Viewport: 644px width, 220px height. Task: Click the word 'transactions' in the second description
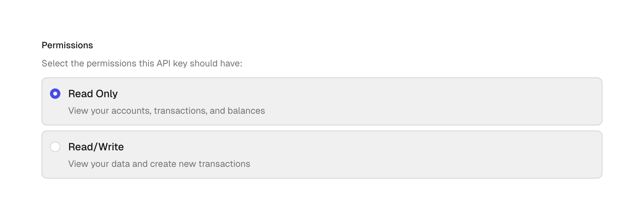pyautogui.click(x=224, y=164)
